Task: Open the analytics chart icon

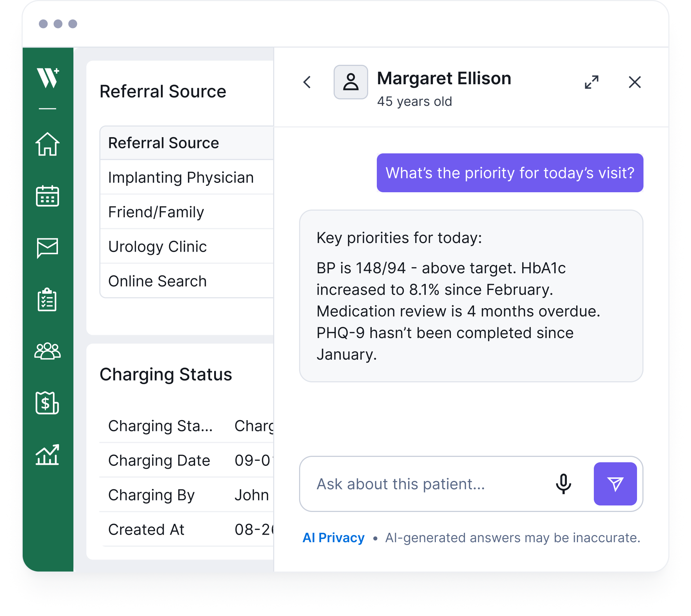Action: [47, 455]
